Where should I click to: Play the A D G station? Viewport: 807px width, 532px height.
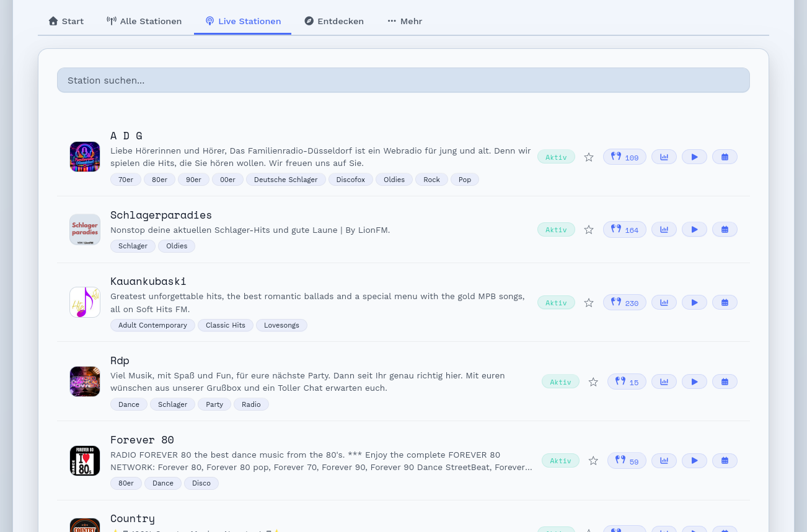(694, 157)
